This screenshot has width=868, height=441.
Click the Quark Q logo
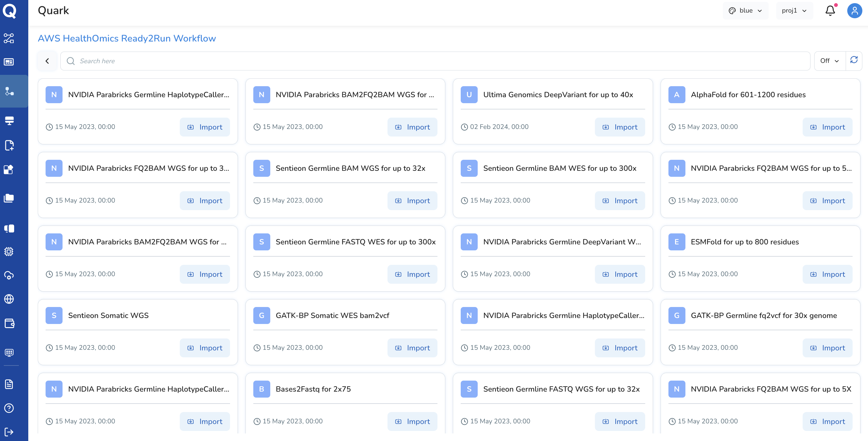(x=9, y=11)
